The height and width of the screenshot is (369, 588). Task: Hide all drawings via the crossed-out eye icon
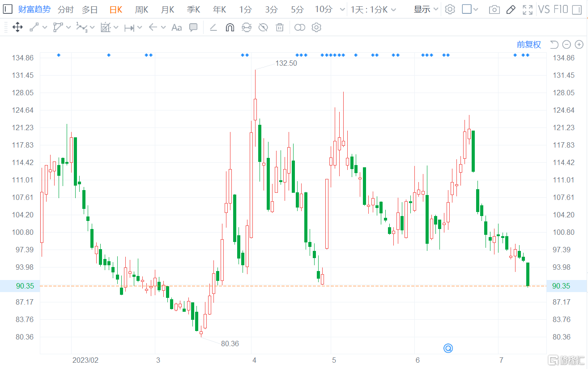coord(263,27)
